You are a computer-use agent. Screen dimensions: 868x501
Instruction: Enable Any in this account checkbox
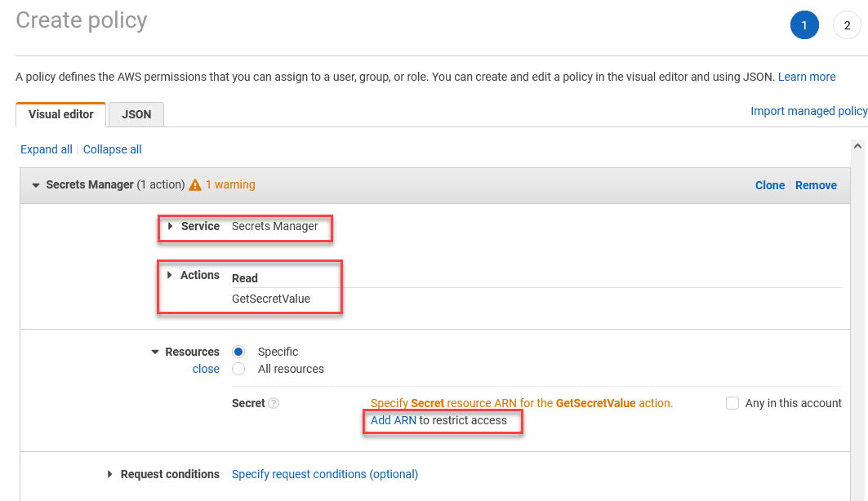732,403
